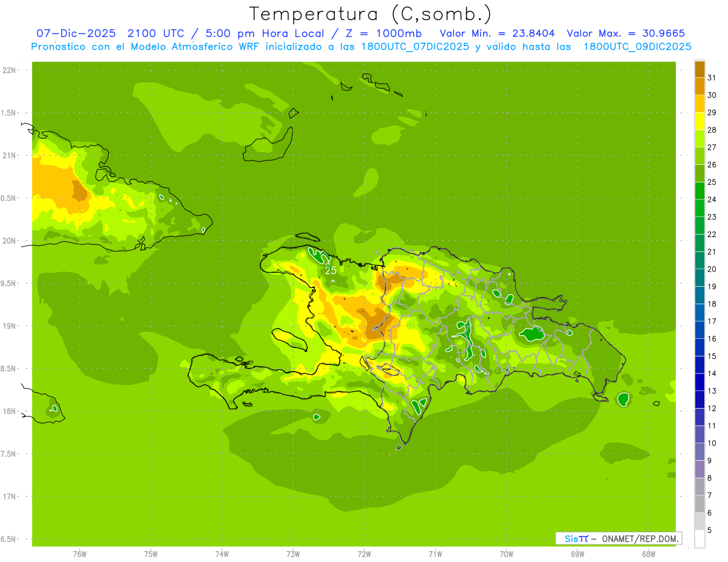Screen dimensions: 728x562
Task: Click the purple legend band between 9 and 10
Action: 699,452
